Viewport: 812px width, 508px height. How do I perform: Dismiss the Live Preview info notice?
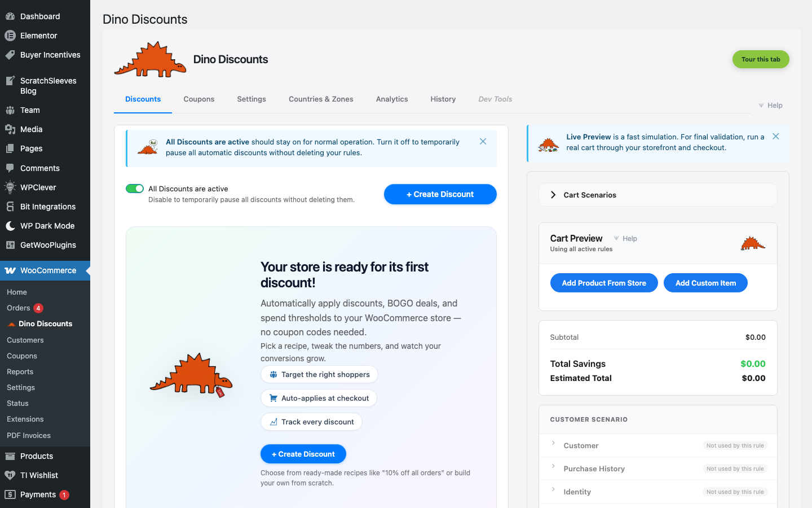(x=776, y=137)
